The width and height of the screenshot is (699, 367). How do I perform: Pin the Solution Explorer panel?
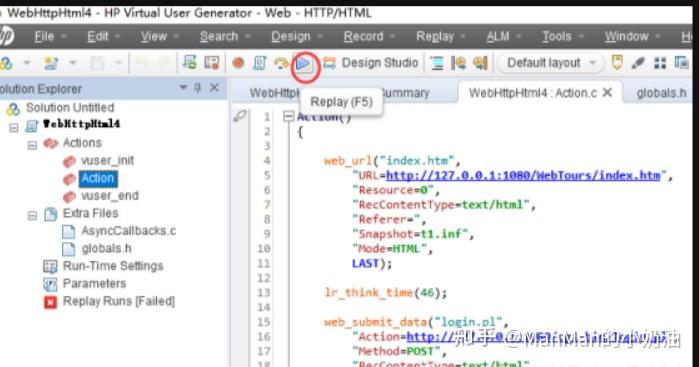click(x=198, y=87)
